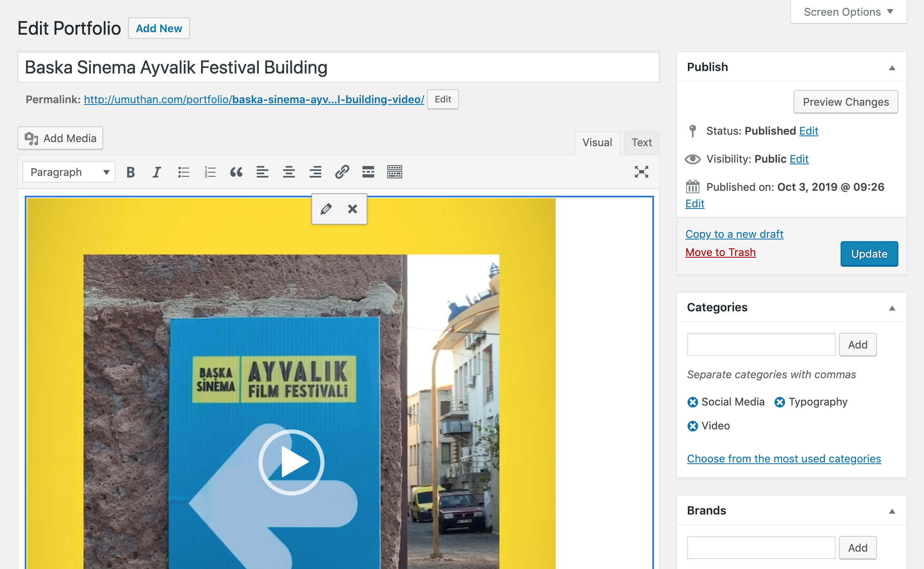The height and width of the screenshot is (569, 924).
Task: Collapse the Brands panel
Action: pyautogui.click(x=892, y=511)
